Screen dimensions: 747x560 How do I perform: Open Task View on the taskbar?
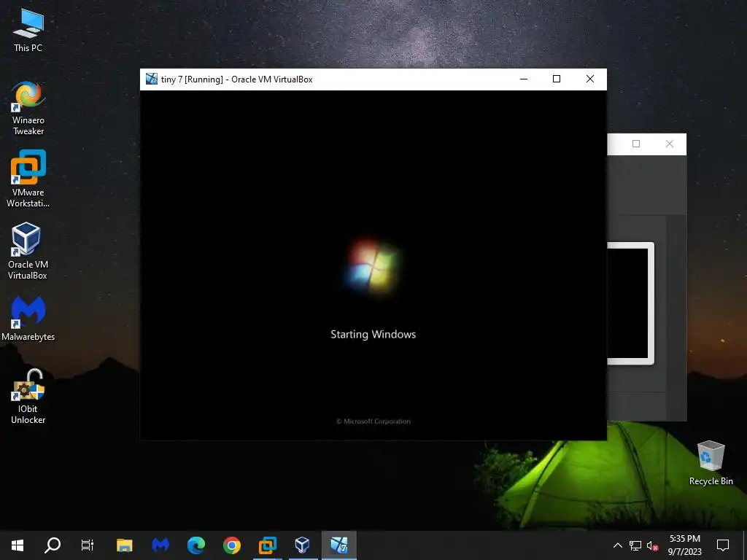coord(88,545)
